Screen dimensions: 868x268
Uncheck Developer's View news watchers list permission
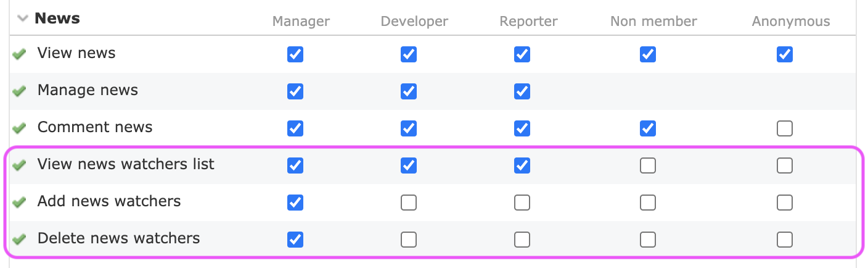409,165
